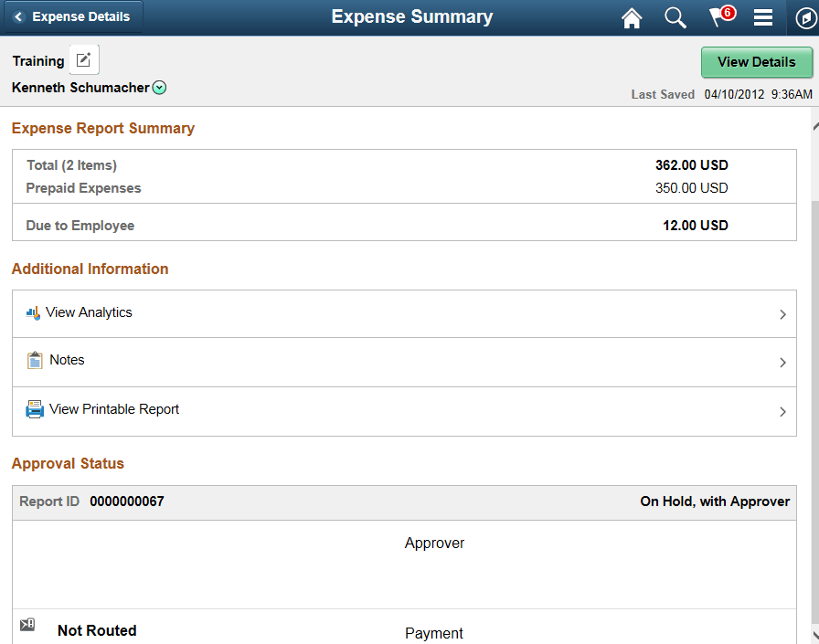Click the Notes clipboard icon
The height and width of the screenshot is (644, 819).
pyautogui.click(x=34, y=360)
